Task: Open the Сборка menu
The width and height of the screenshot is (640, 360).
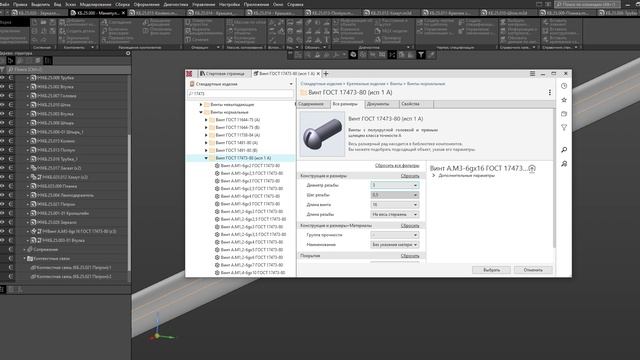Action: (122, 4)
